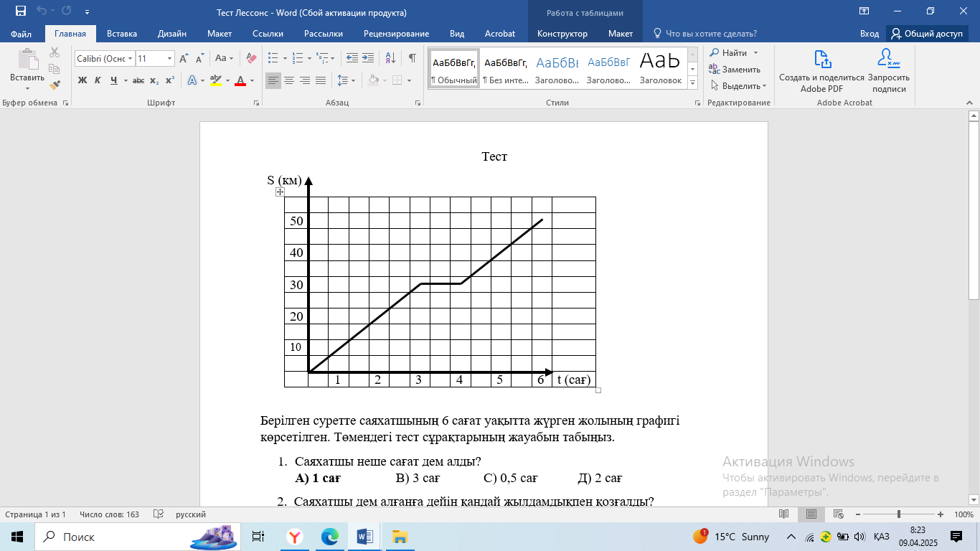
Task: Adjust the zoom slider handle in status bar
Action: pos(899,514)
